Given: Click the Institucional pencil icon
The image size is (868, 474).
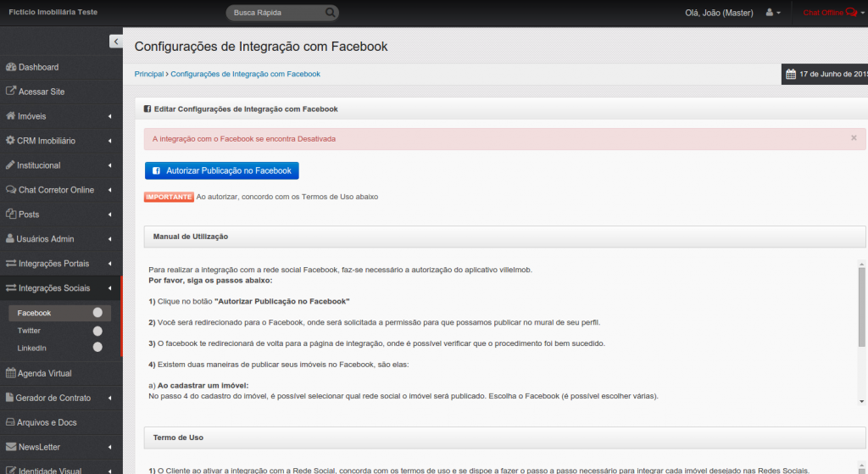Looking at the screenshot, I should tap(10, 165).
